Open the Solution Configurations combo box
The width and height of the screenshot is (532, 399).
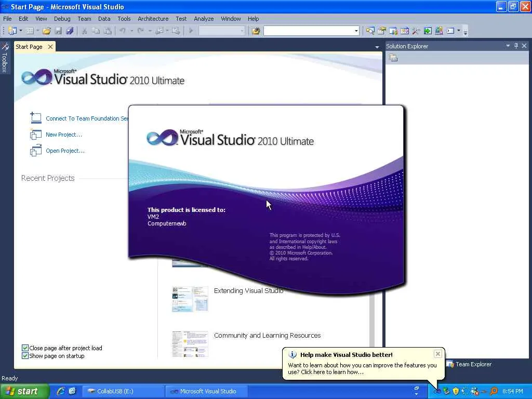221,31
